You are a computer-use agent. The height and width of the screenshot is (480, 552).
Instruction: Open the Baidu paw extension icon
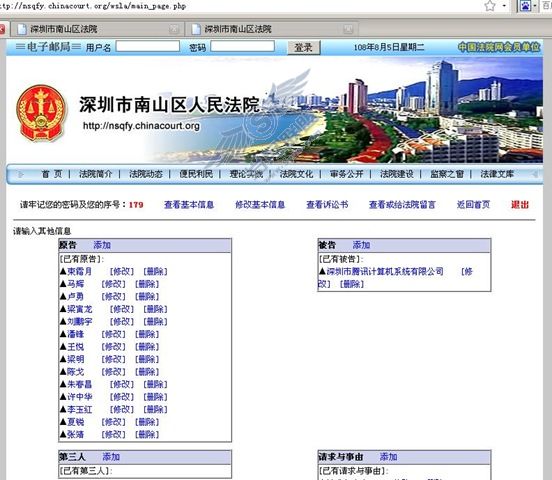[x=525, y=6]
